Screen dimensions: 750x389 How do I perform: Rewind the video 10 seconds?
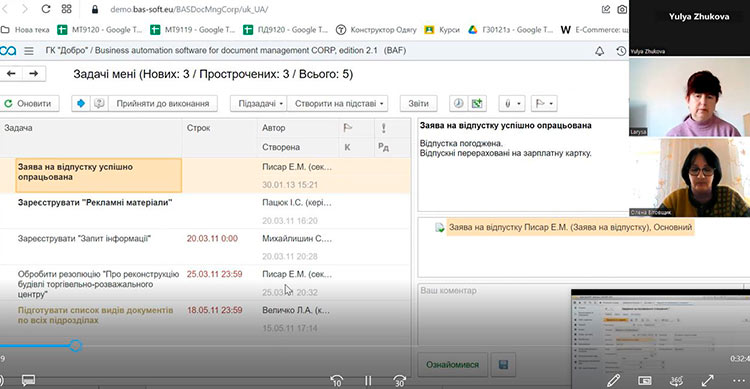[x=336, y=381]
